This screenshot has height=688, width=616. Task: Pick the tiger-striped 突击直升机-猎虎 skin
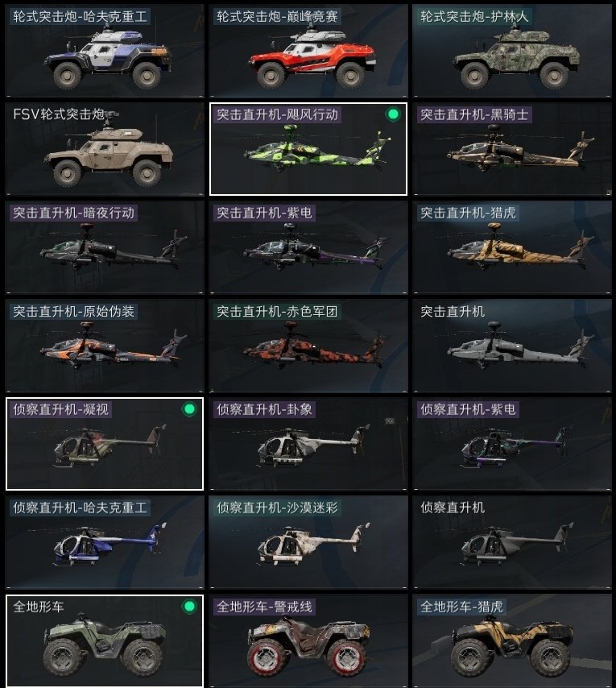pos(512,247)
